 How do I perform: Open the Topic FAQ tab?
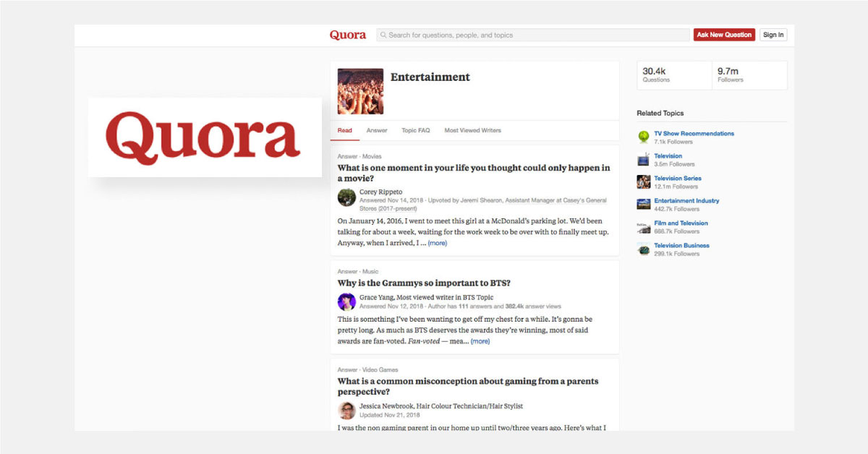pos(416,131)
